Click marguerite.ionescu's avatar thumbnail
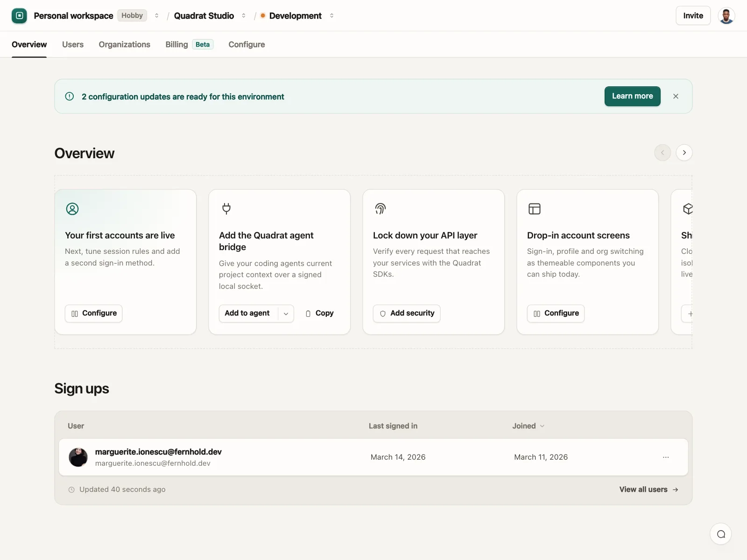Viewport: 747px width, 560px height. pyautogui.click(x=78, y=457)
